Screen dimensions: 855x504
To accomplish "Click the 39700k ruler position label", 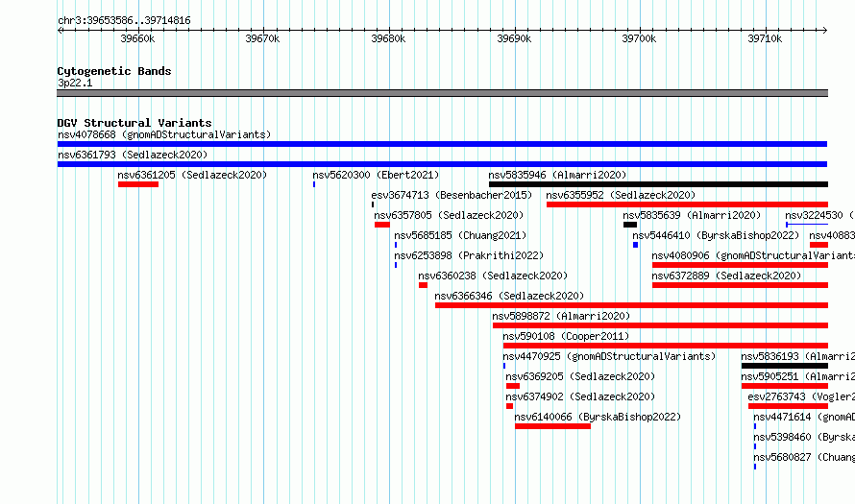I will (x=639, y=38).
